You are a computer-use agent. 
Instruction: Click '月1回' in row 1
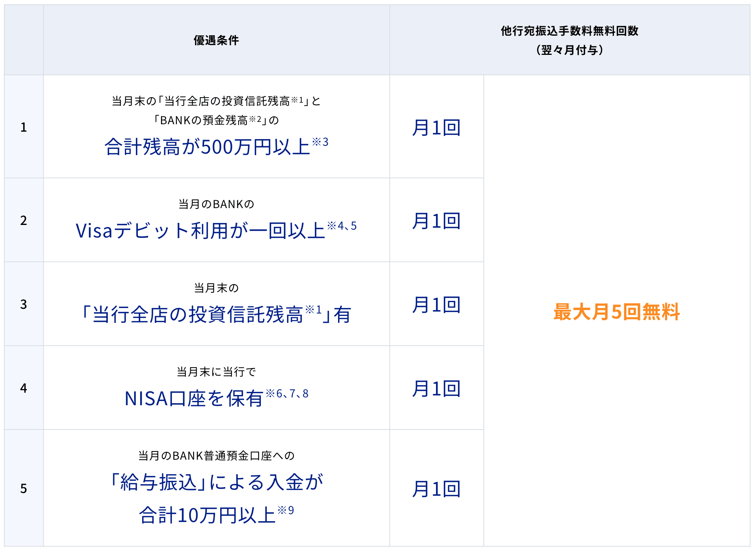[x=436, y=128]
